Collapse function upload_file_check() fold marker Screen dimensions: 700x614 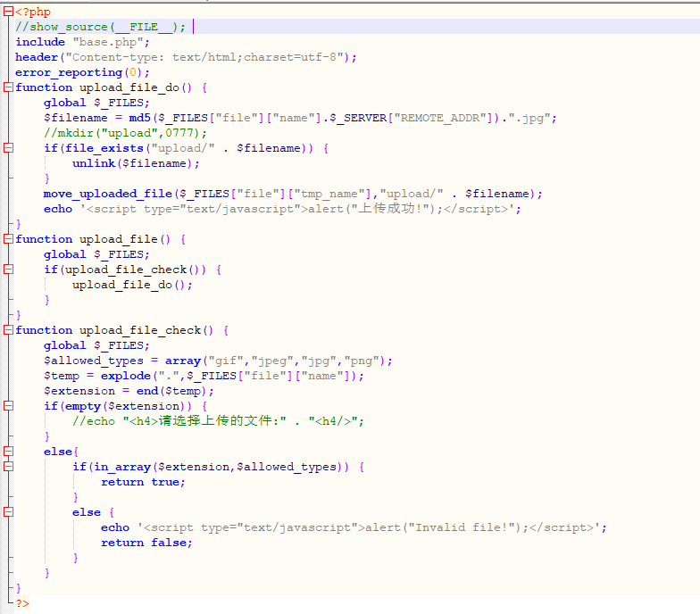pos(8,330)
